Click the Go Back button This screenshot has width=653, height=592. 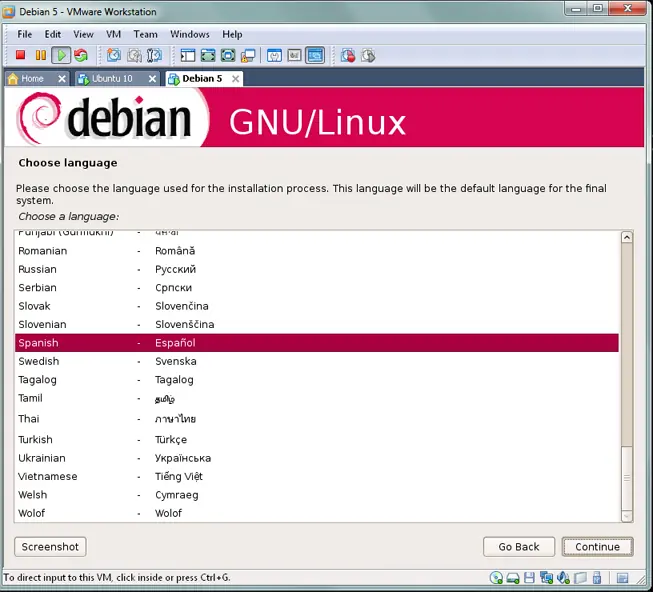coord(519,547)
